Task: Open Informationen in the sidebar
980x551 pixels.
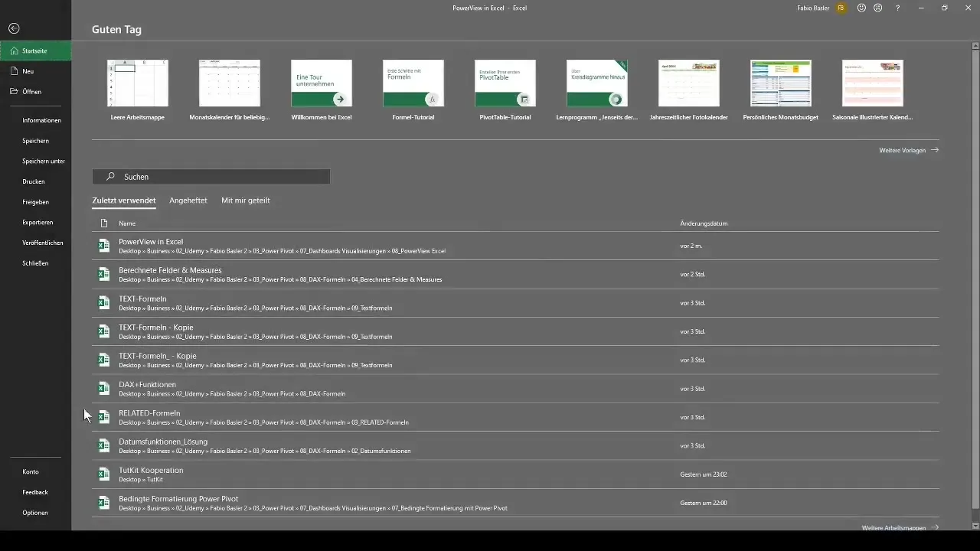Action: pos(42,120)
